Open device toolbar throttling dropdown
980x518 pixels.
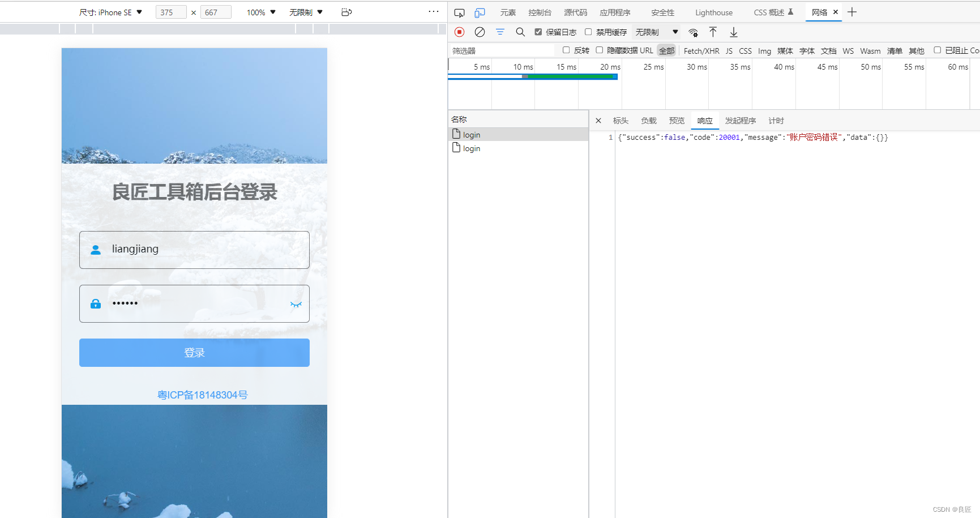point(306,12)
